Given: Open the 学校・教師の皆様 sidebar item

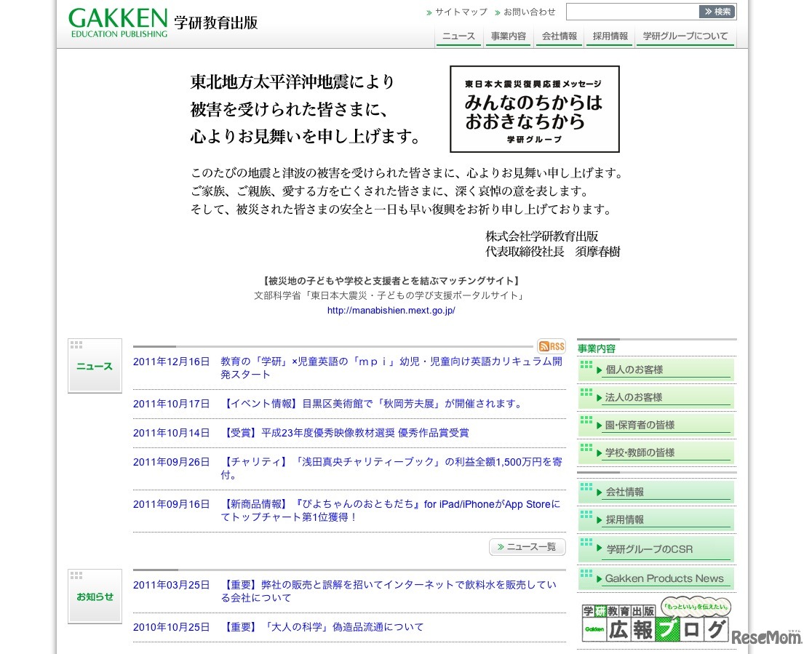Looking at the screenshot, I should [x=657, y=452].
